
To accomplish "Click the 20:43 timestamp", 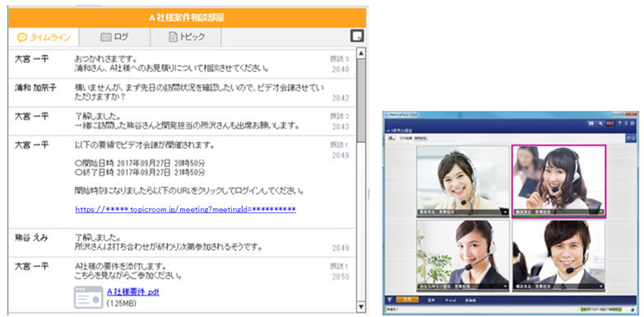I will coord(341,127).
